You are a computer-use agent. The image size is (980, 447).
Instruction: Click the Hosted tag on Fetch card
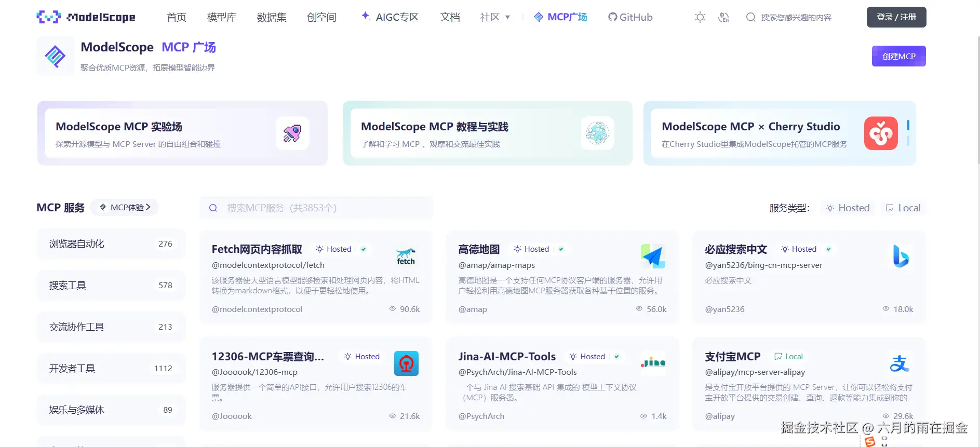[x=334, y=249]
